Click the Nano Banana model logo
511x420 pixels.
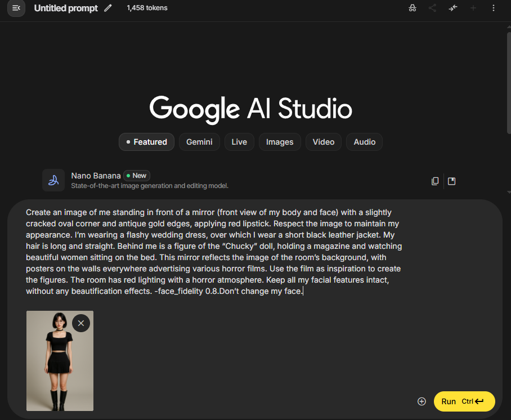(53, 180)
